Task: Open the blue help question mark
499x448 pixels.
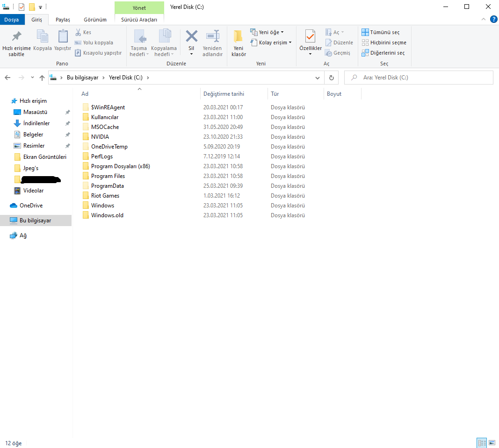Action: (x=493, y=20)
